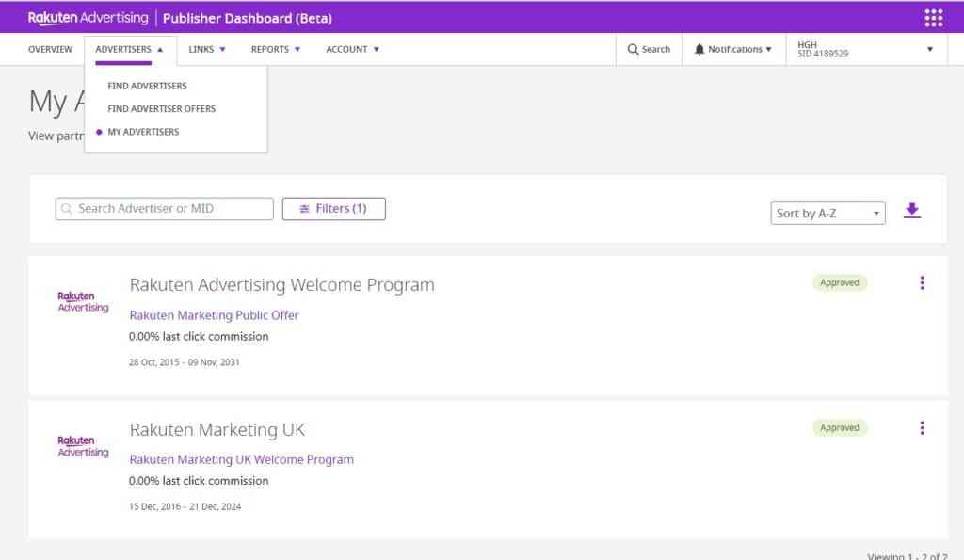964x560 pixels.
Task: Click Approved badge on Welcome Program card
Action: tap(840, 282)
